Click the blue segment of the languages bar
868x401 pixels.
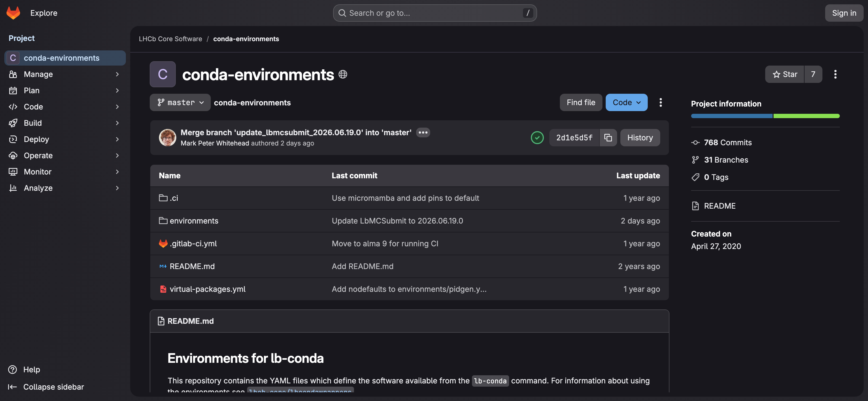tap(732, 116)
